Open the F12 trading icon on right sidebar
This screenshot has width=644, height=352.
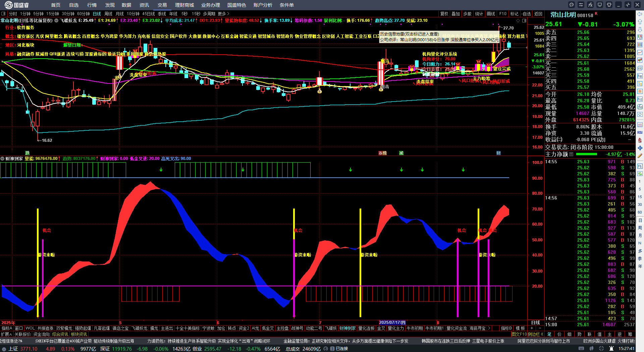coord(640,99)
